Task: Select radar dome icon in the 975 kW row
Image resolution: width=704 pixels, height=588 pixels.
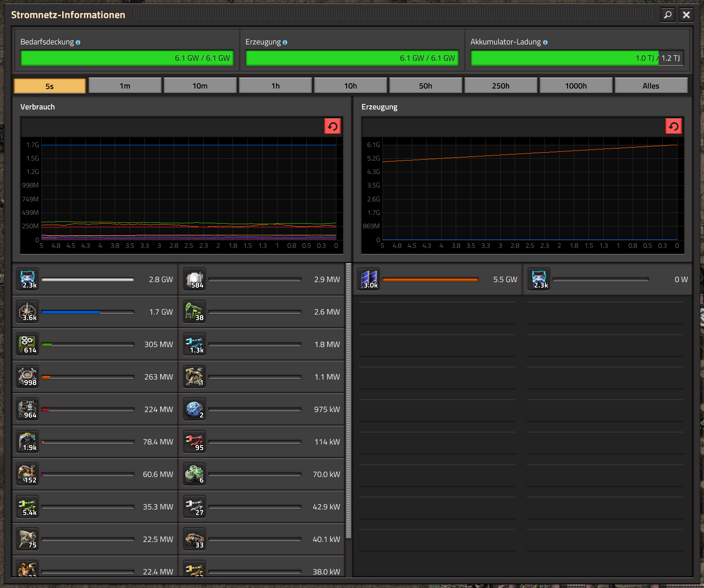Action: click(195, 409)
